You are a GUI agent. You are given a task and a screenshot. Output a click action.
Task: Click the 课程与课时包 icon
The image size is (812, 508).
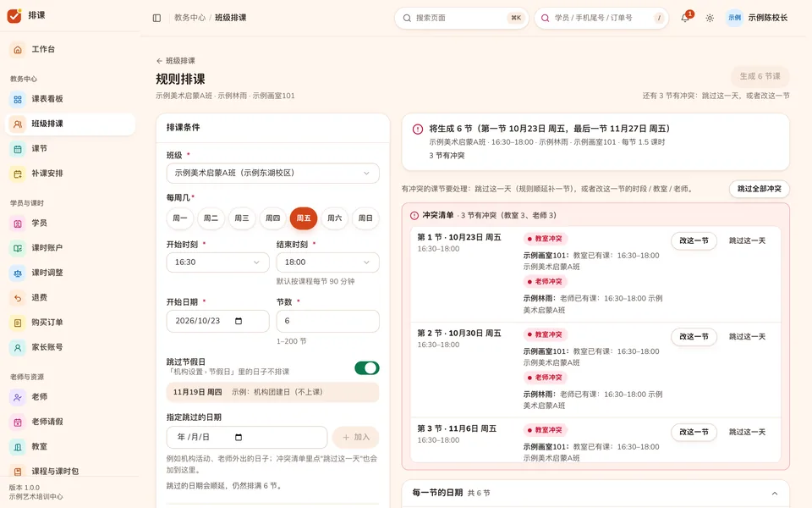(x=18, y=472)
